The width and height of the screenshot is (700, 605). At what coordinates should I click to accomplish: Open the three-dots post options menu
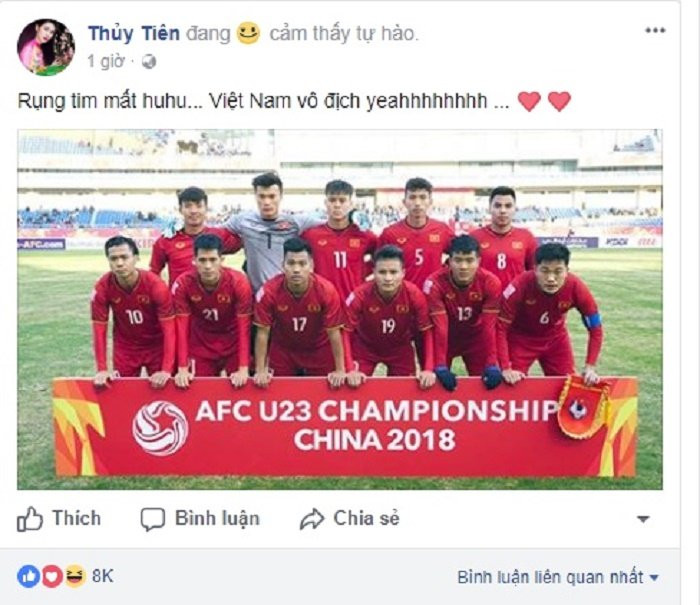(x=655, y=30)
